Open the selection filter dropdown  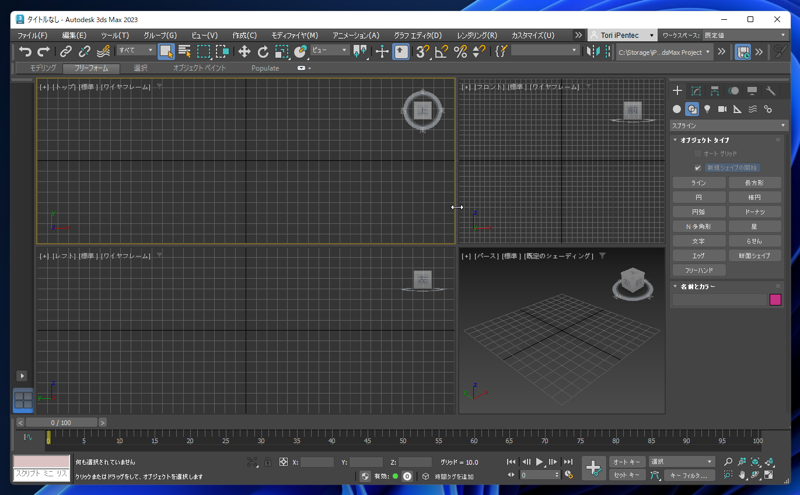[136, 50]
